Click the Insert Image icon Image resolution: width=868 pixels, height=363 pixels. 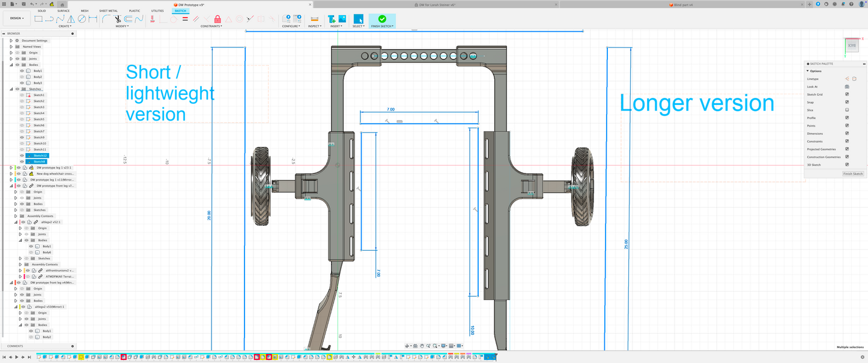(342, 19)
